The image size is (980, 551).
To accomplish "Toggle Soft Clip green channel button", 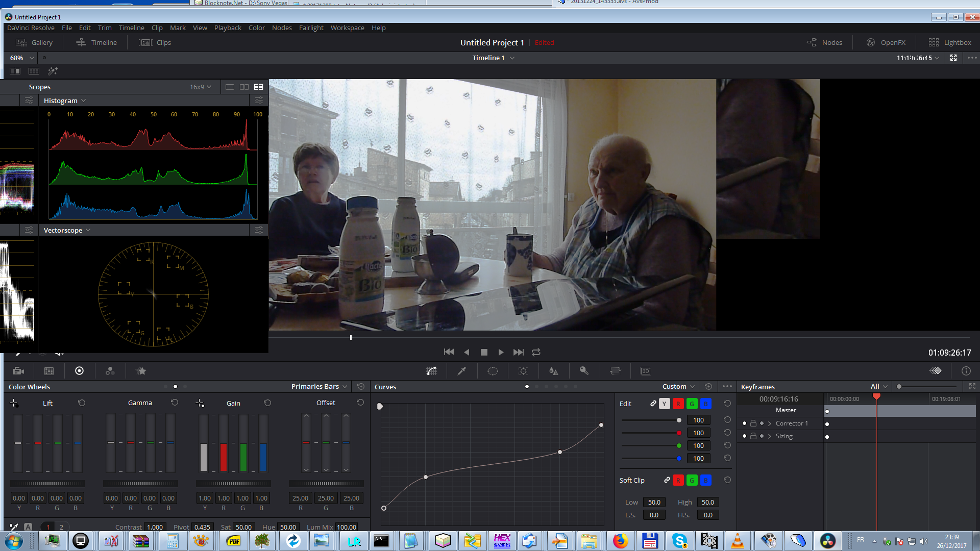I will (x=692, y=480).
